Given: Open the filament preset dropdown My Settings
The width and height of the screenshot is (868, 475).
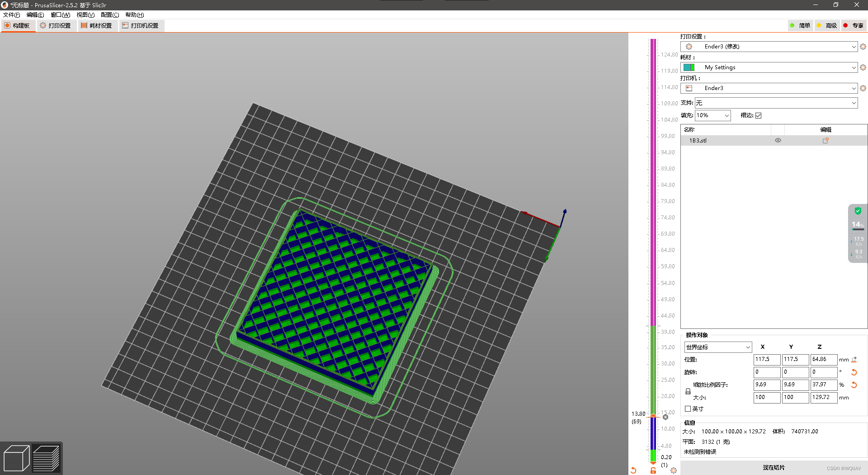Looking at the screenshot, I should 769,67.
